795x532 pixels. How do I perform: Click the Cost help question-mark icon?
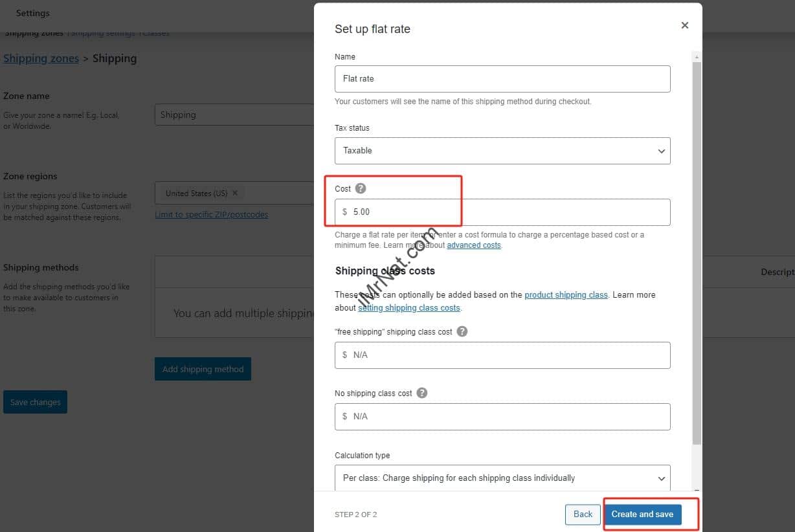361,188
